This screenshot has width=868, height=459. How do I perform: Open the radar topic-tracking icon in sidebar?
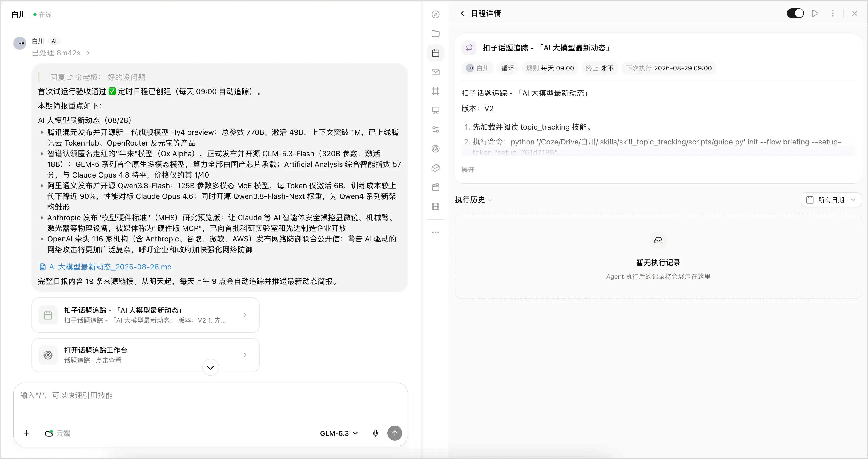click(435, 149)
